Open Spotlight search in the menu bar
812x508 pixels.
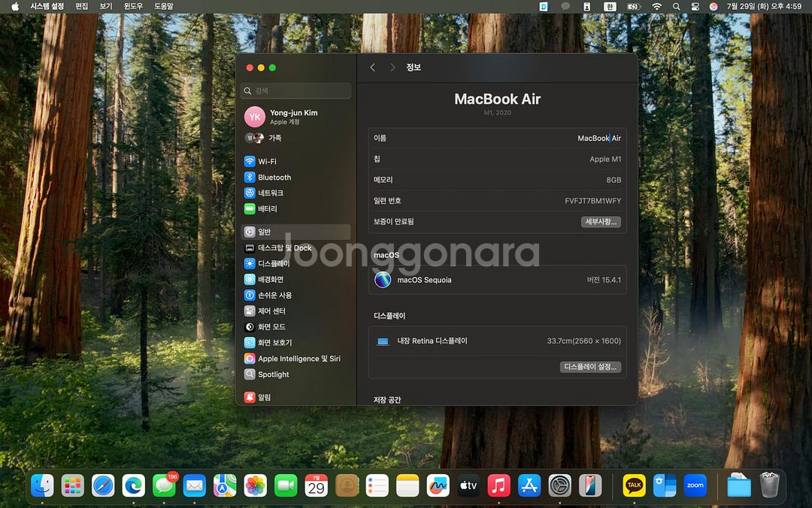(x=677, y=6)
